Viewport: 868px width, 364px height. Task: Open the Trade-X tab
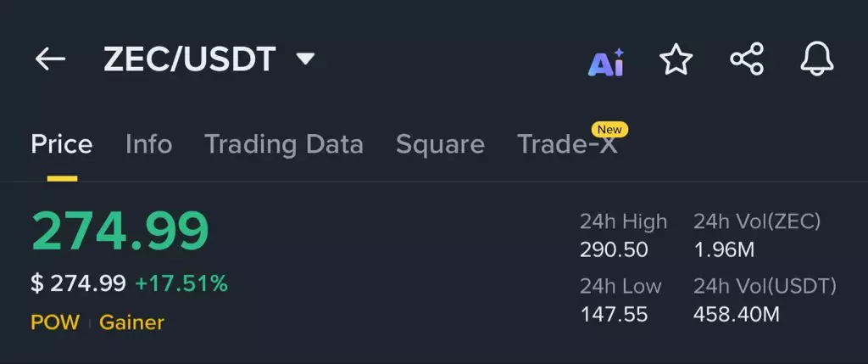(567, 145)
